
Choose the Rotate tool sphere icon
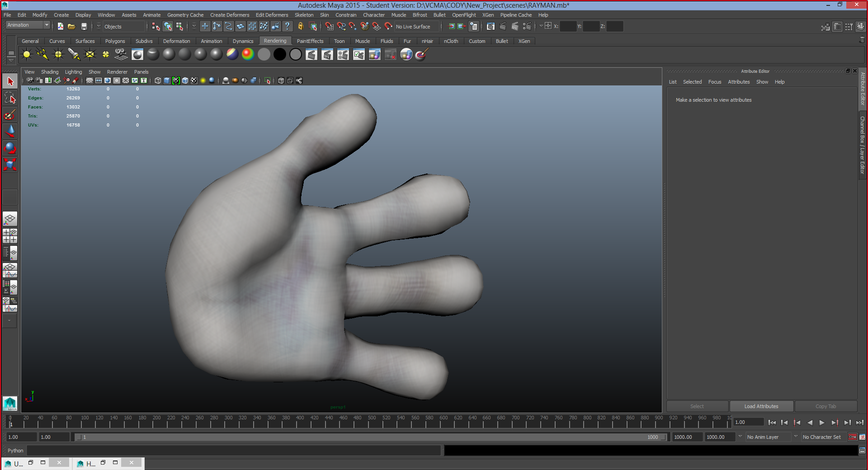[10, 148]
